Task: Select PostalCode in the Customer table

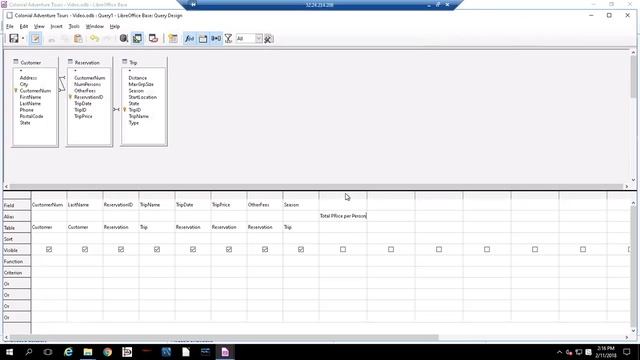Action: click(x=31, y=116)
